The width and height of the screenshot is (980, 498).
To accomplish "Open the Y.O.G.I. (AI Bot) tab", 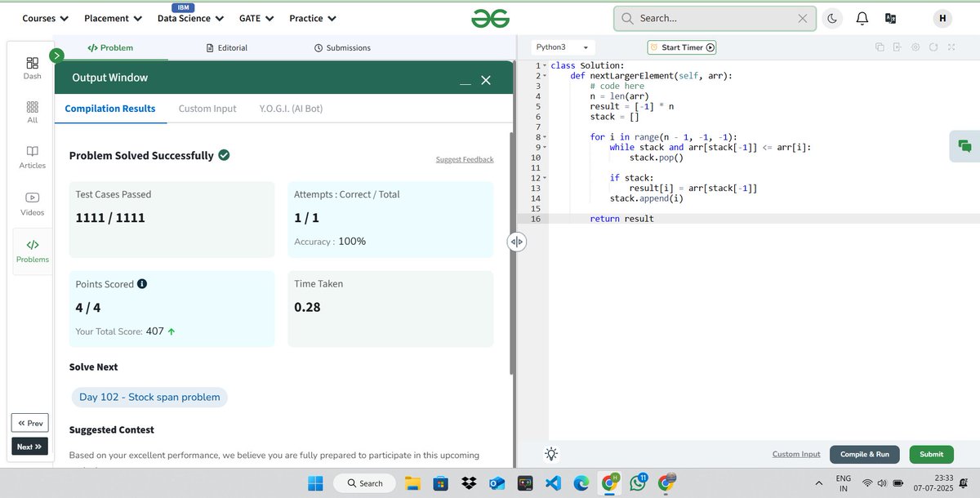I will point(291,108).
